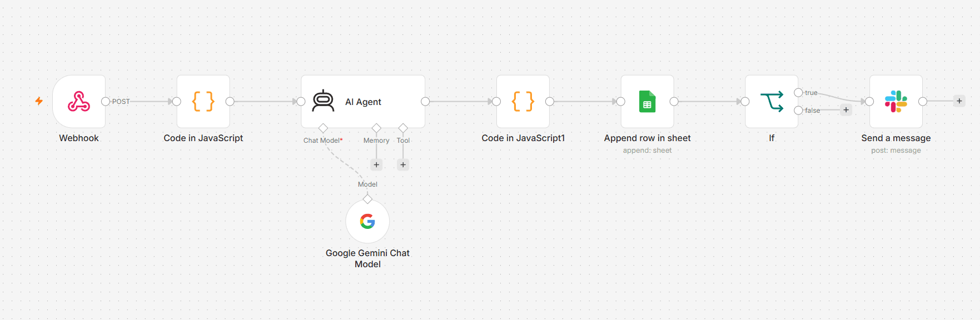Open the AI Agent node
The height and width of the screenshot is (320, 980).
(363, 102)
